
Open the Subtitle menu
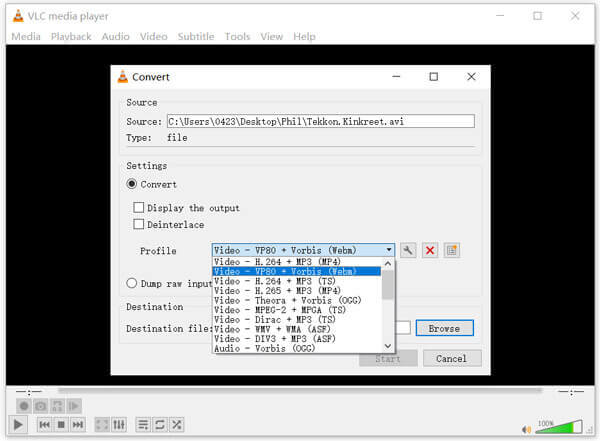[x=196, y=36]
